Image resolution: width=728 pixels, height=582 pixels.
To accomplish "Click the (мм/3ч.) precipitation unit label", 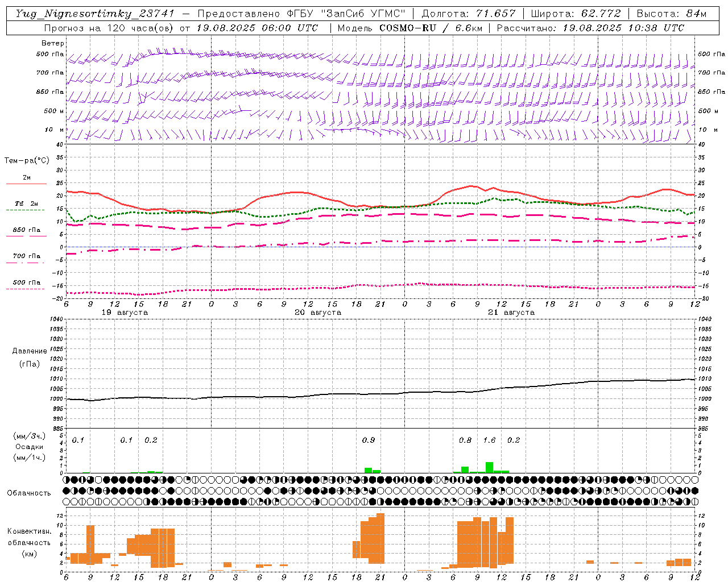I will point(29,436).
